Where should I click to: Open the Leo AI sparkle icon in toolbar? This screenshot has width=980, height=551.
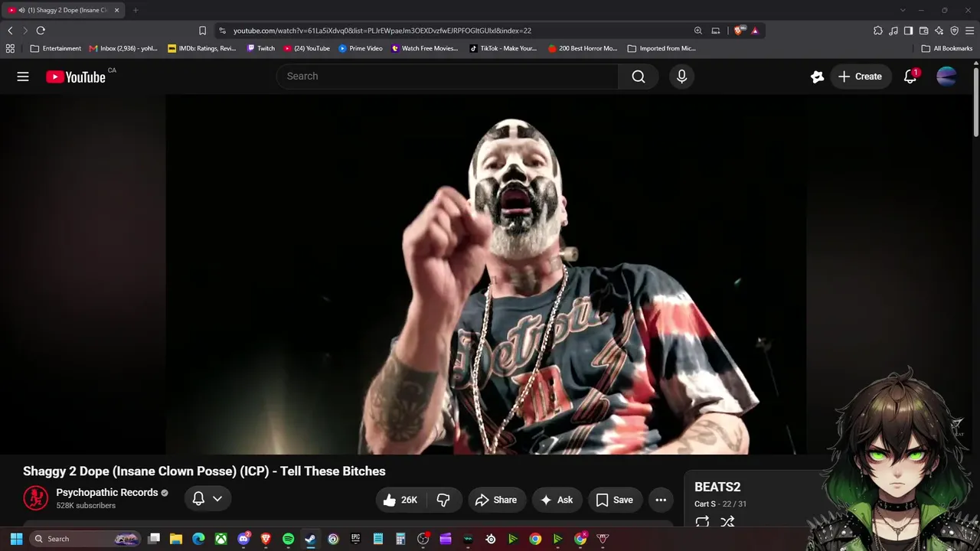click(x=939, y=31)
